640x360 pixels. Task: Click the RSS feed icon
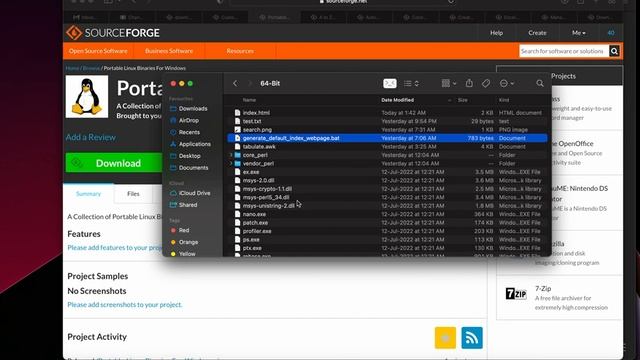(472, 338)
